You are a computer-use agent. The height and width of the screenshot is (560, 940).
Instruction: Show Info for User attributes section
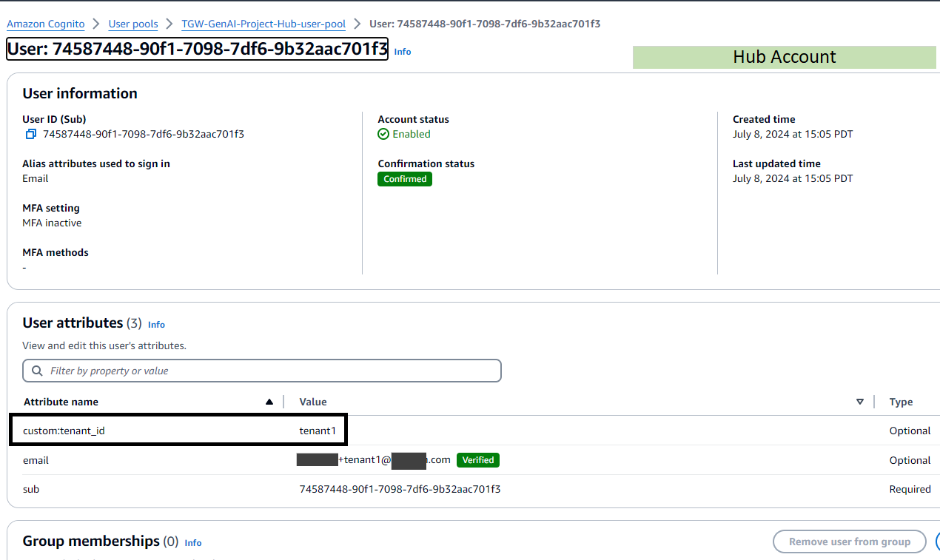pyautogui.click(x=156, y=325)
